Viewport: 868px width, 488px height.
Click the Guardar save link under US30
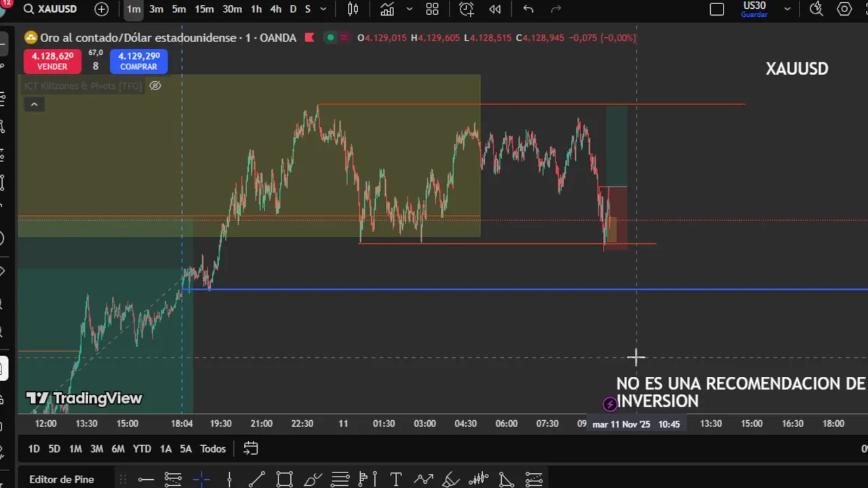[x=754, y=14]
